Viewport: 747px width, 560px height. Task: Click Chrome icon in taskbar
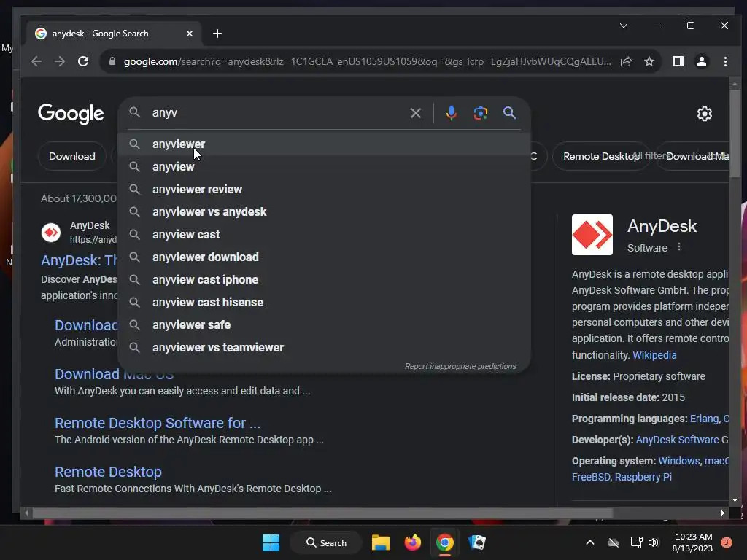click(444, 542)
